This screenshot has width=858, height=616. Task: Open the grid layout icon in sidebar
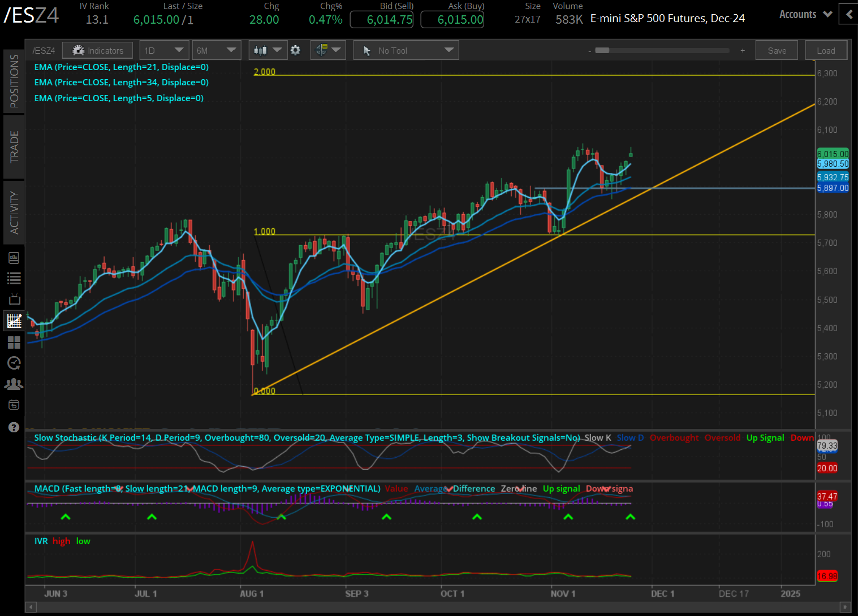[x=14, y=342]
